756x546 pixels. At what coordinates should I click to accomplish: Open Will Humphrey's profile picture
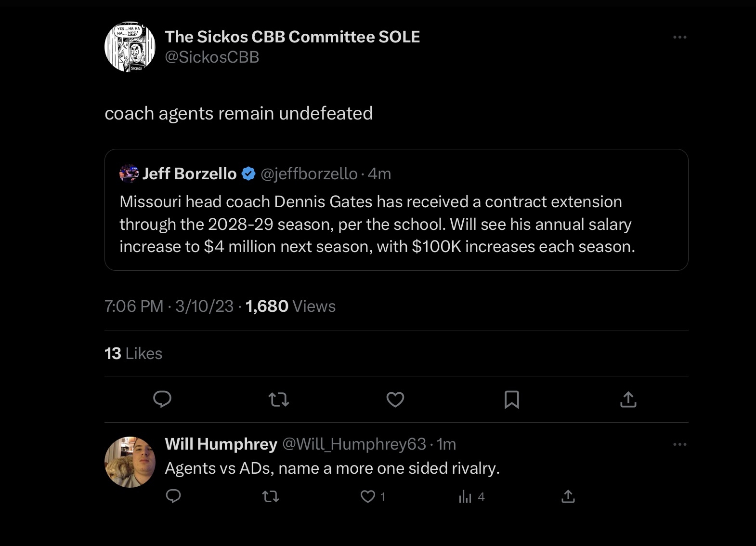point(130,462)
